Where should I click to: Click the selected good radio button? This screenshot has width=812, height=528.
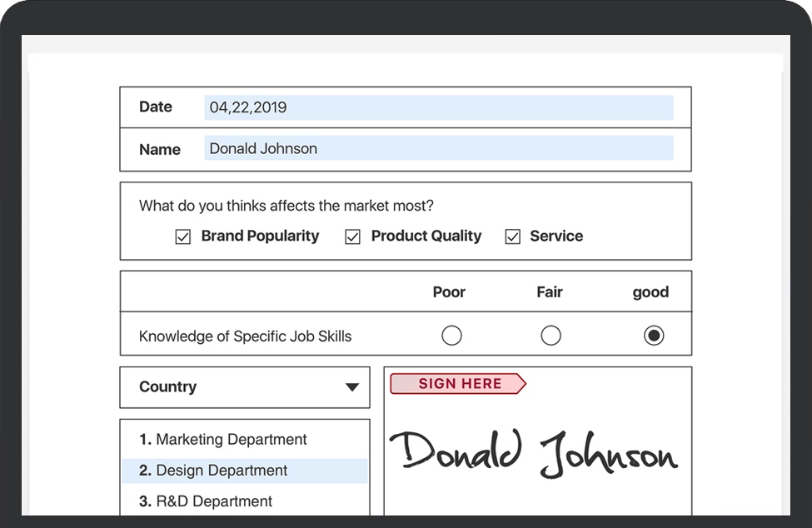(655, 336)
